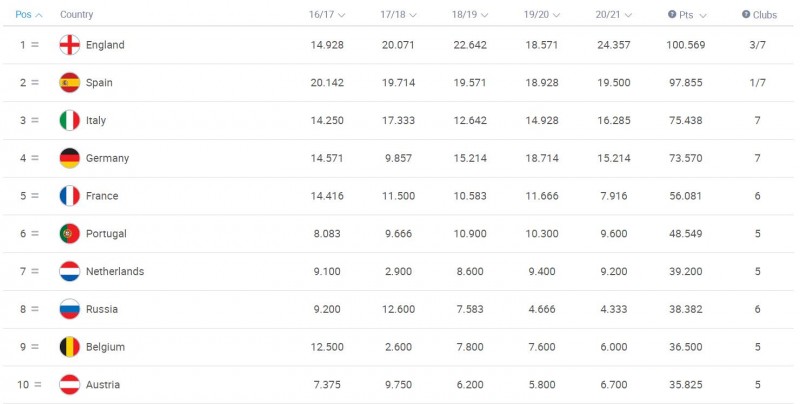Click the Clubs column help icon

[745, 15]
